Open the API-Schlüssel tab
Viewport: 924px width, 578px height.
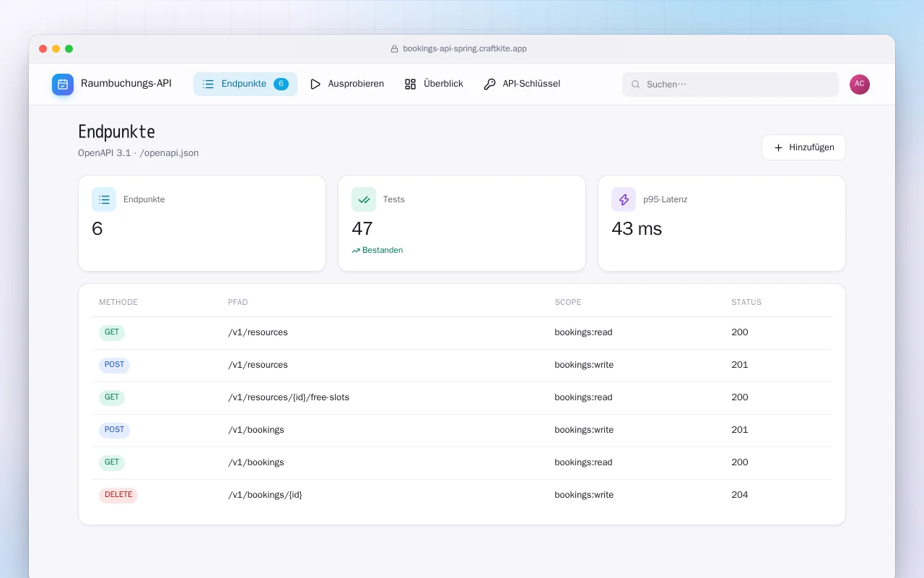point(522,84)
